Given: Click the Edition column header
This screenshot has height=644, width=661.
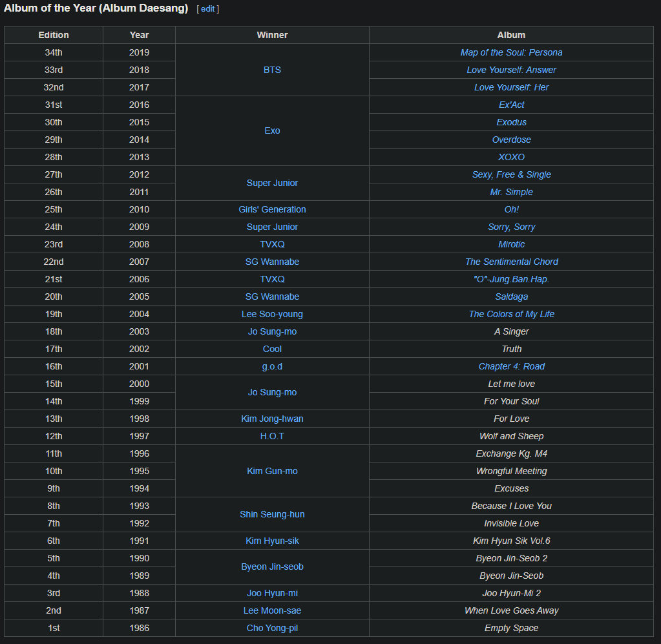Looking at the screenshot, I should click(x=54, y=35).
